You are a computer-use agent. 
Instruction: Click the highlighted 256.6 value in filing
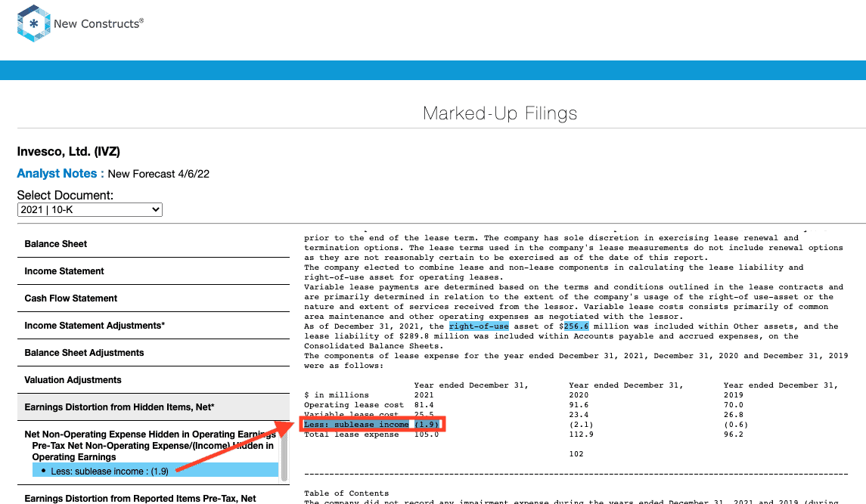coord(576,326)
